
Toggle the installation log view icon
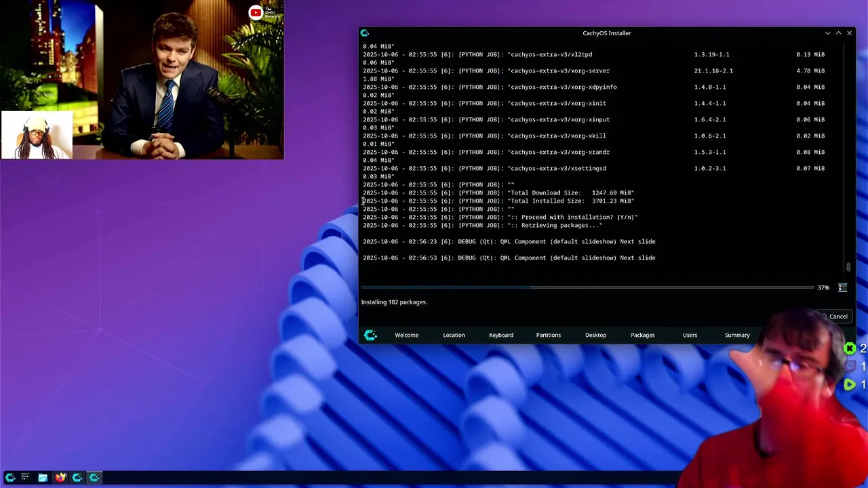[x=842, y=287]
